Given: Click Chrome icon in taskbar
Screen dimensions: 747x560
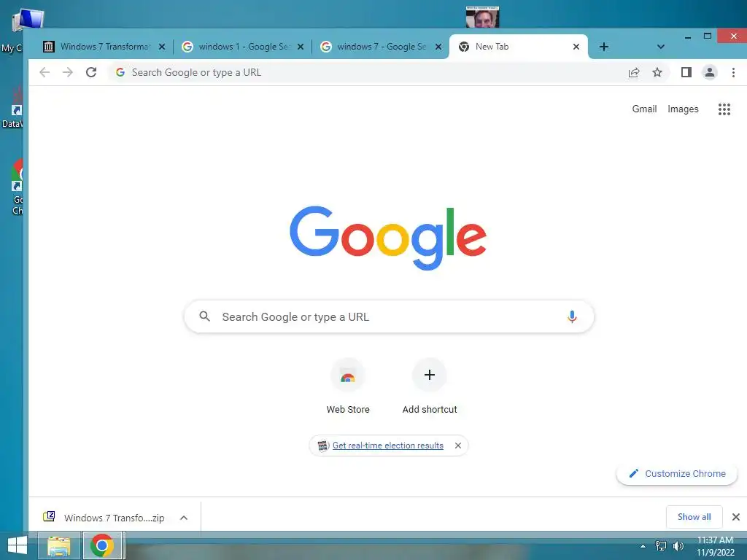Looking at the screenshot, I should [x=102, y=545].
